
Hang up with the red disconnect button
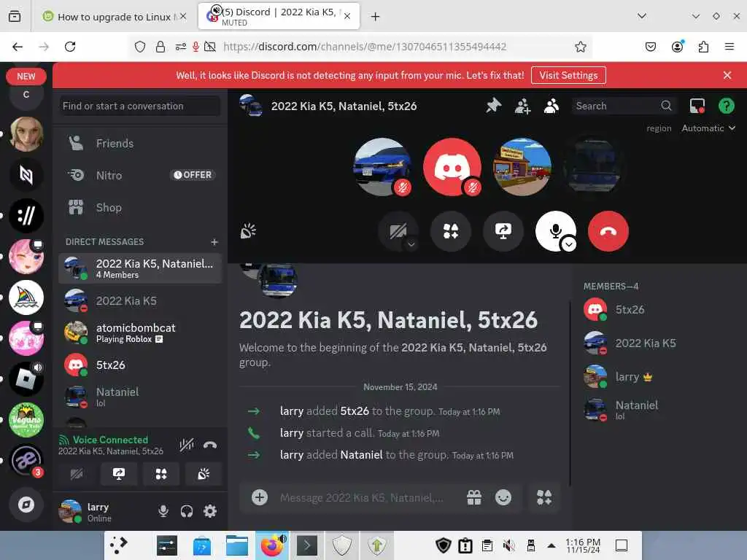tap(608, 231)
